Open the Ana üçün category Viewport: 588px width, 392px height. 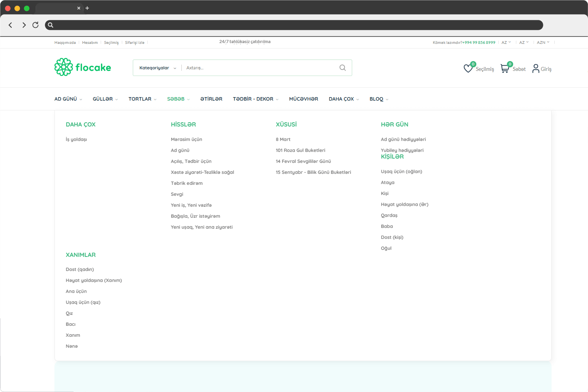coord(76,291)
